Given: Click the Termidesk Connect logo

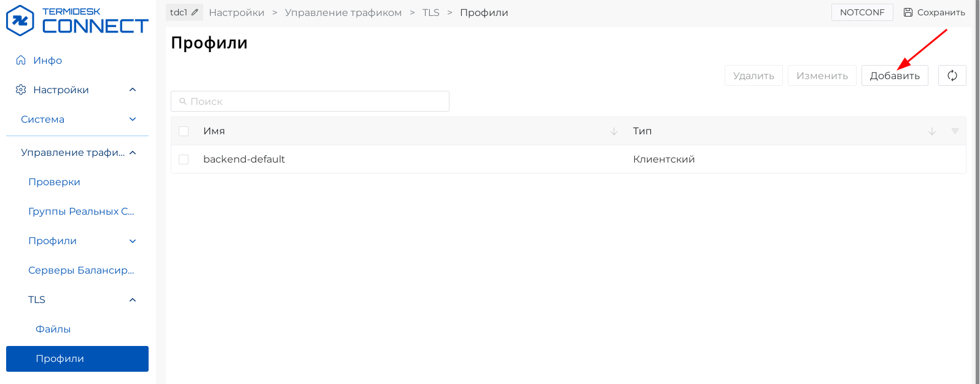Looking at the screenshot, I should 77,20.
